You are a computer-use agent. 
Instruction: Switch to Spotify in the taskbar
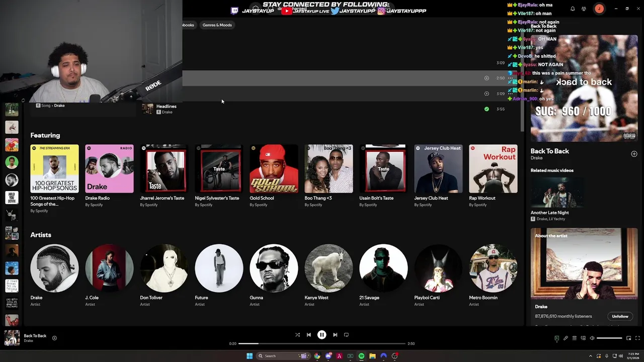pos(361,356)
